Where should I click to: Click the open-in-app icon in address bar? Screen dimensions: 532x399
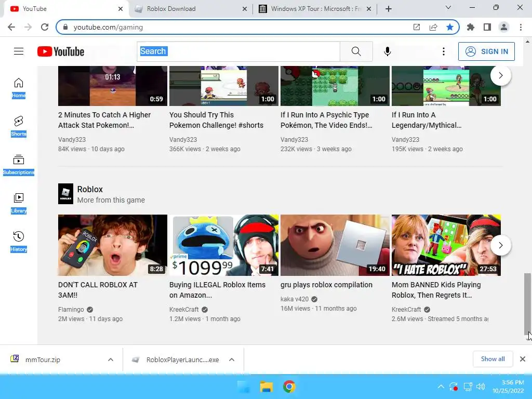417,27
